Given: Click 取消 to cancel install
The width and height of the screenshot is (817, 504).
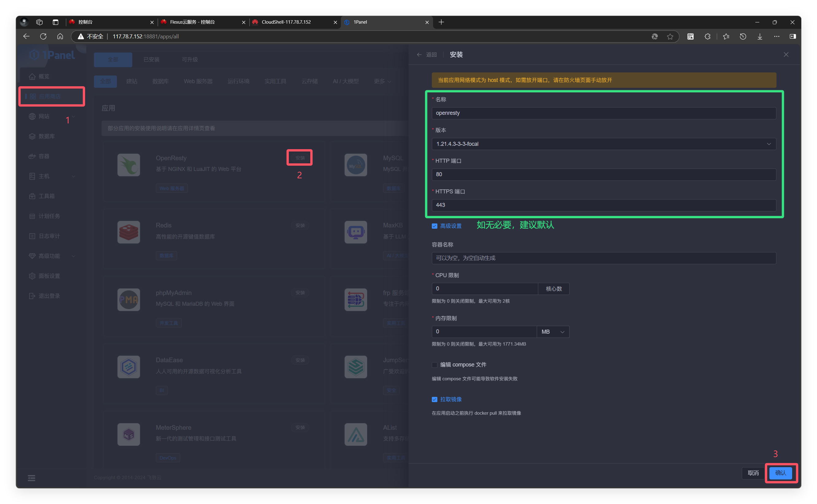Looking at the screenshot, I should tap(753, 473).
